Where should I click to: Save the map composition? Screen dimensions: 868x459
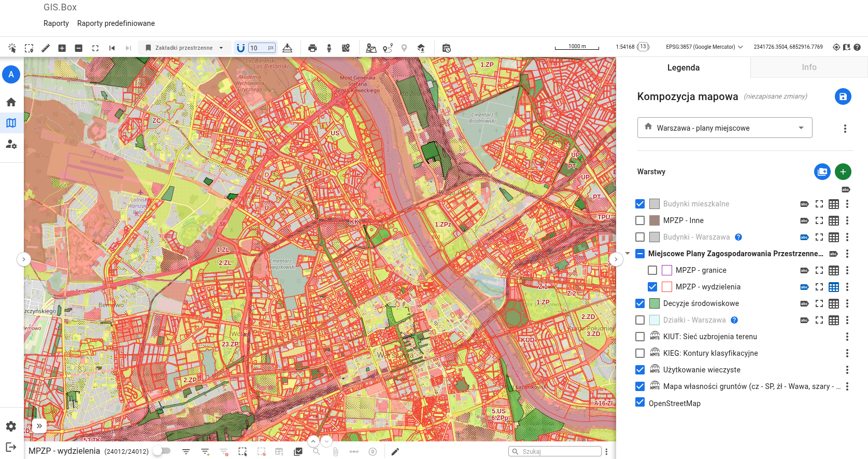point(843,96)
